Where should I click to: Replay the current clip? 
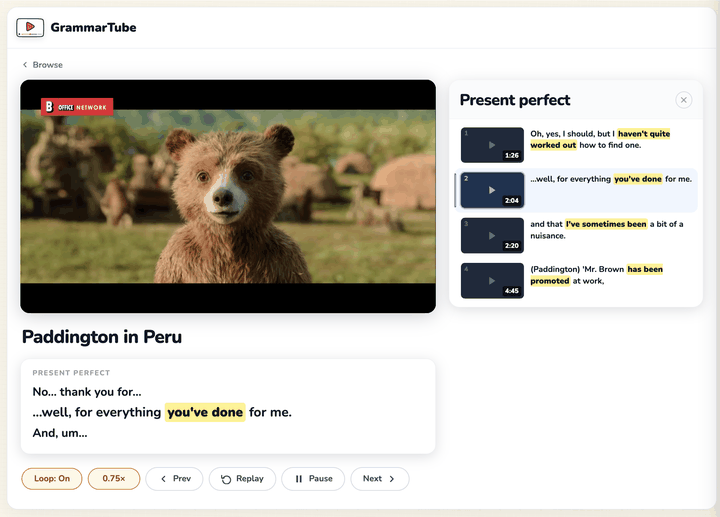(x=242, y=478)
